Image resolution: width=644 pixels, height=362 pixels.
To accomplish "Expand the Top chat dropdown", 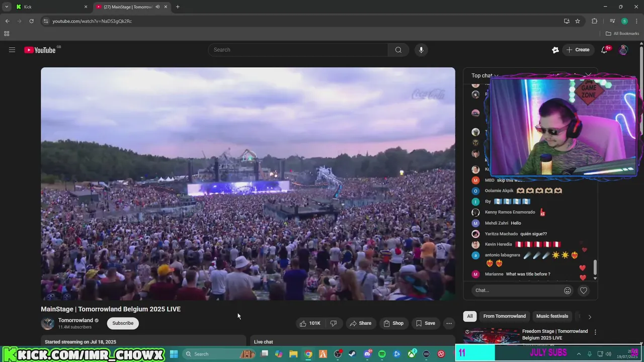I will coord(485,75).
